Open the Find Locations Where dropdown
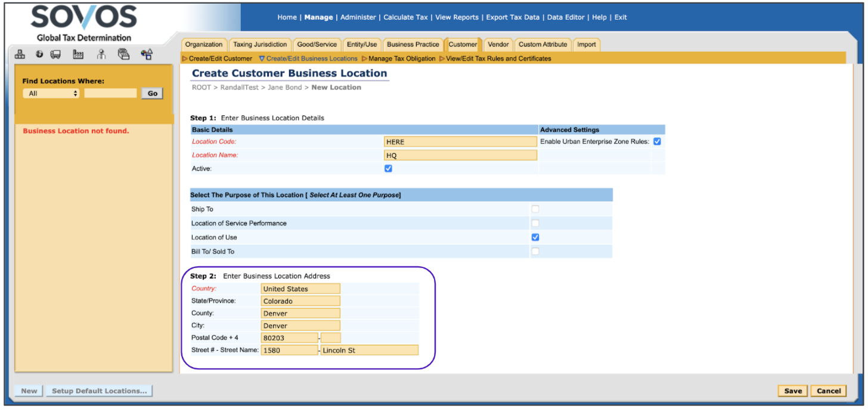The image size is (868, 411). pos(51,94)
